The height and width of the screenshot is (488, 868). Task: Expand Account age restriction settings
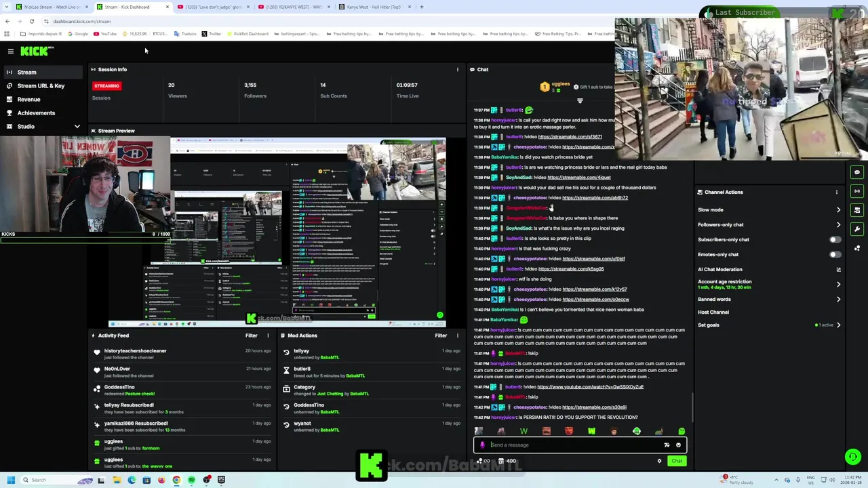pyautogui.click(x=838, y=284)
